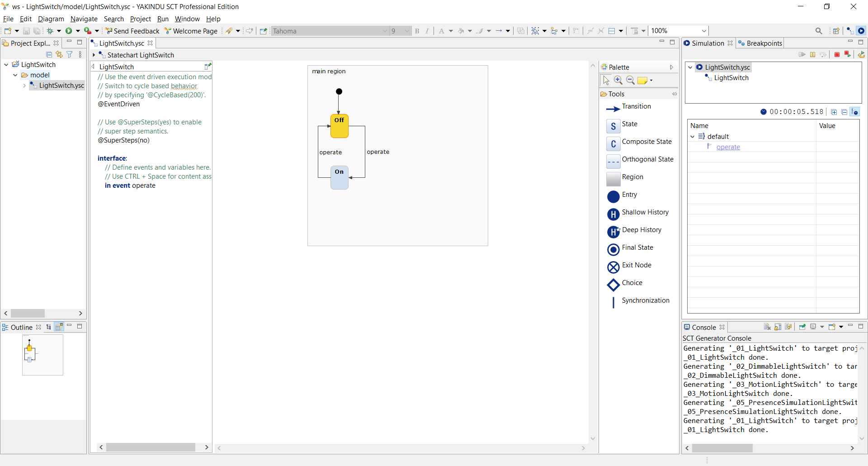Toggle Link with Editor in Project Explorer
Screen dimensions: 868x466
point(59,54)
